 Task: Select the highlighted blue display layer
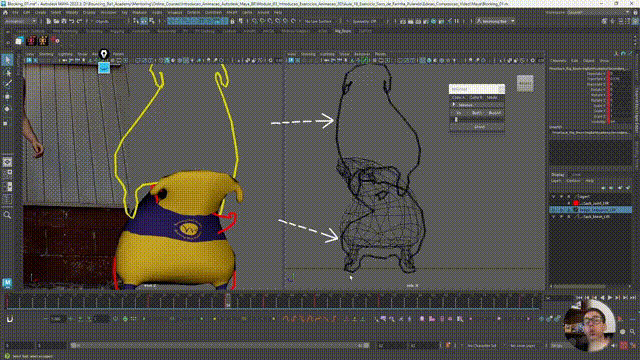click(x=591, y=210)
